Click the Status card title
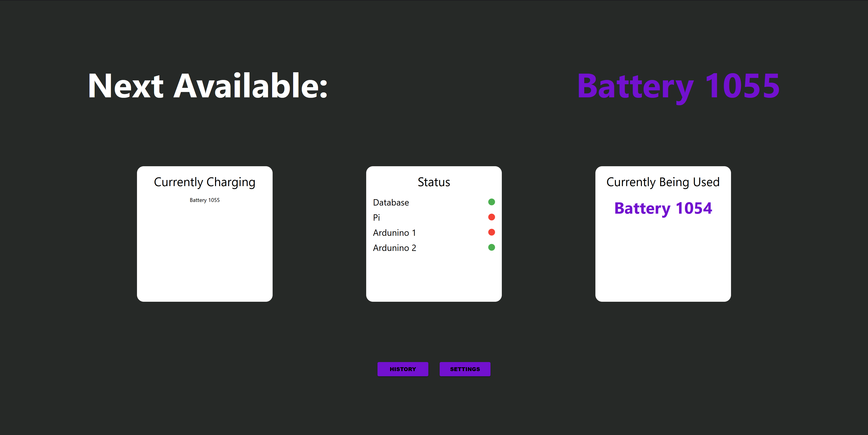 coord(434,182)
